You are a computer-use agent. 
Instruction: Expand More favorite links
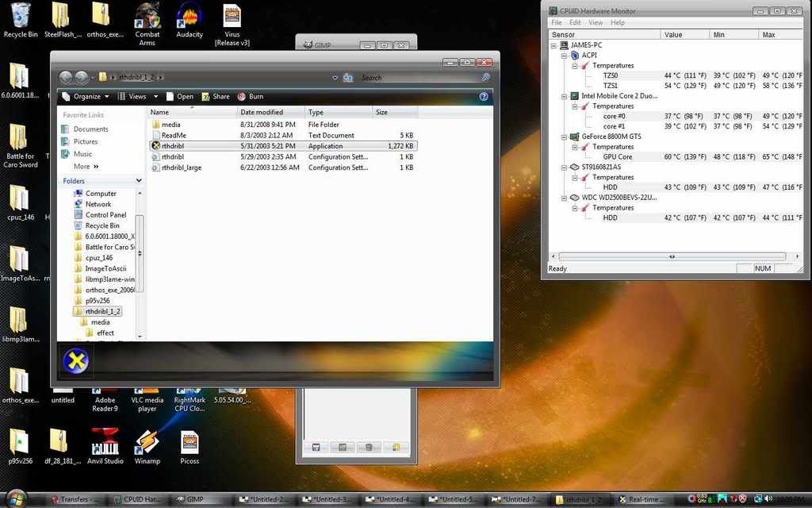point(86,167)
